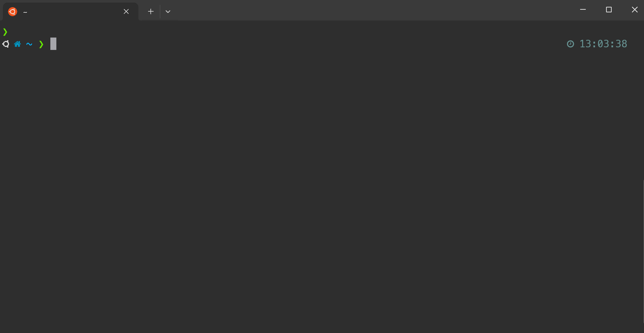Click the green chevron on the first line
This screenshot has height=333, width=644.
(x=5, y=32)
